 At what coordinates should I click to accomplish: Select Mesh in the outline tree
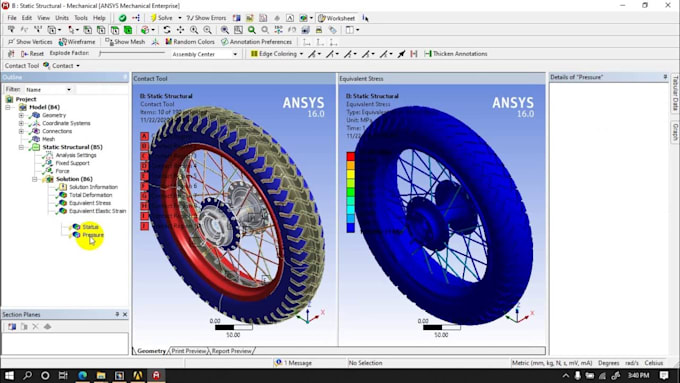[x=48, y=139]
